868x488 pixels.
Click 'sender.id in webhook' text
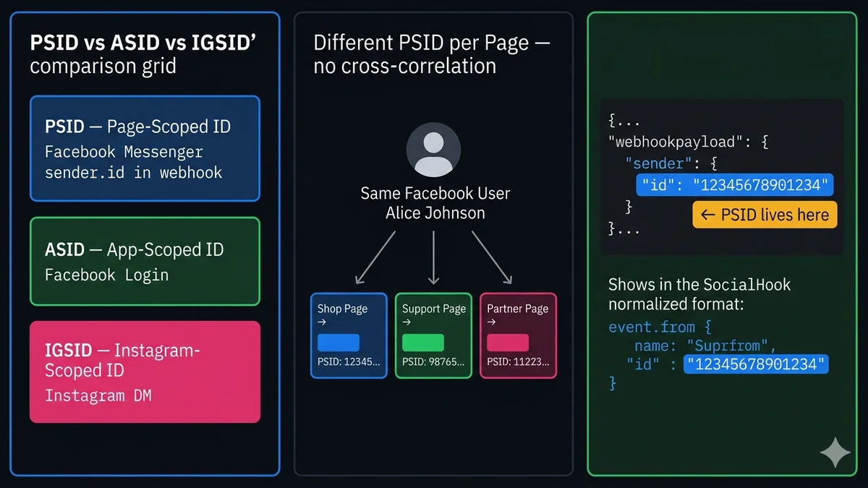point(134,173)
